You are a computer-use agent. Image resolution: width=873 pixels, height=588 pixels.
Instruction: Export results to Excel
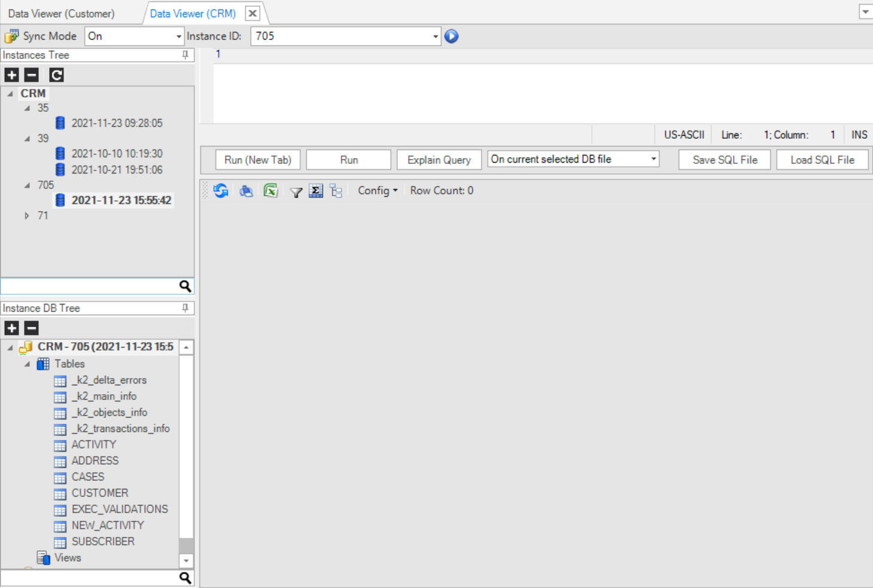click(270, 191)
